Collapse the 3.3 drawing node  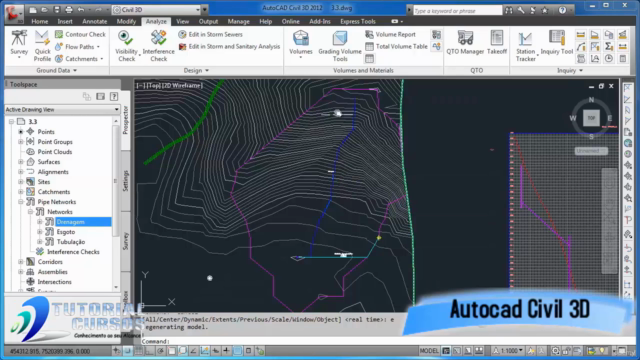point(11,122)
